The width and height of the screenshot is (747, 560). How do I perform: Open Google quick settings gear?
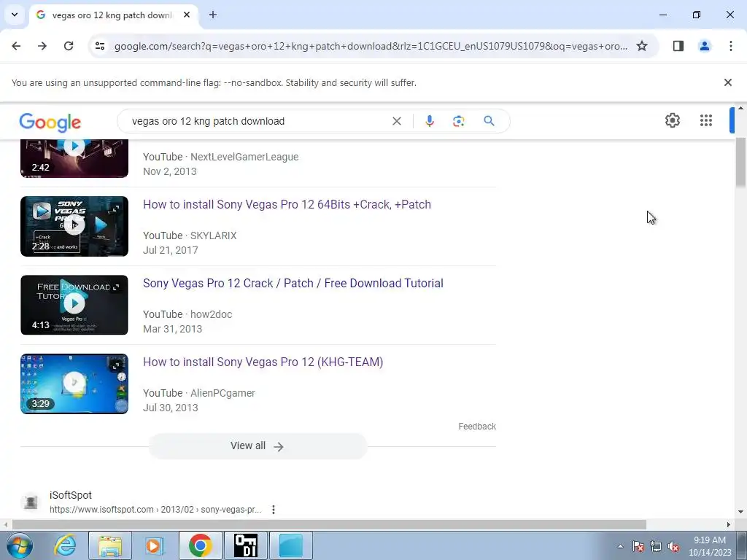click(672, 120)
